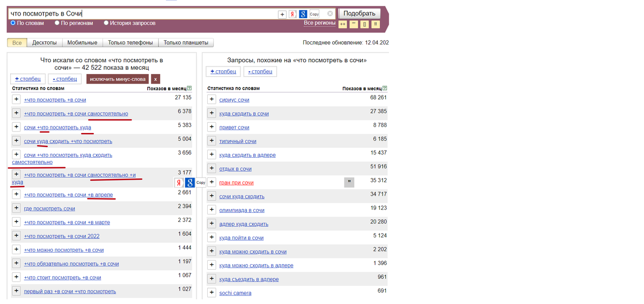Click the '!!' operator button
The height and width of the screenshot is (304, 644).
[376, 24]
